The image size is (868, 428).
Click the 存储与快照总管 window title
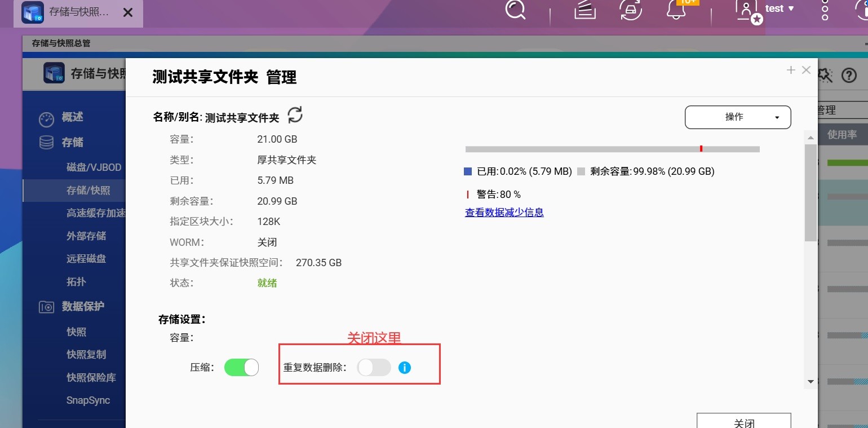(61, 43)
